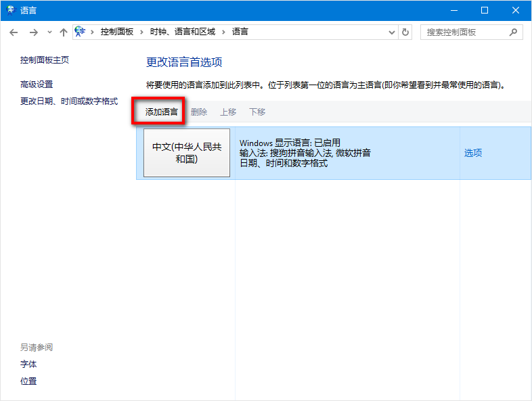Click the forward navigation arrow

click(x=33, y=32)
